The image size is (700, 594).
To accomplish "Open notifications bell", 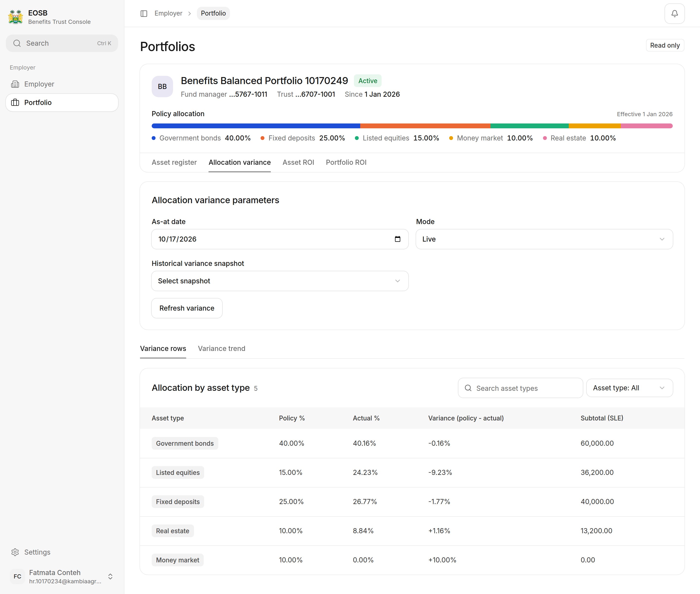I will [x=674, y=13].
